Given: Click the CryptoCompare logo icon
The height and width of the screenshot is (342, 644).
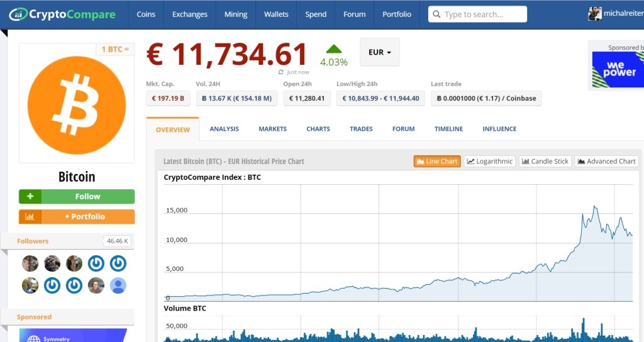Looking at the screenshot, I should [x=18, y=14].
